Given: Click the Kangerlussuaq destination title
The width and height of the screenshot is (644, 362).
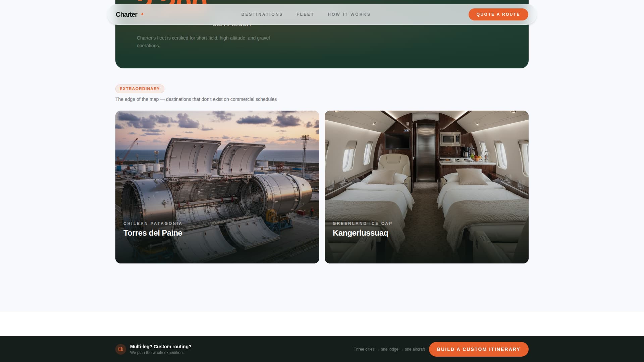Looking at the screenshot, I should point(360,233).
